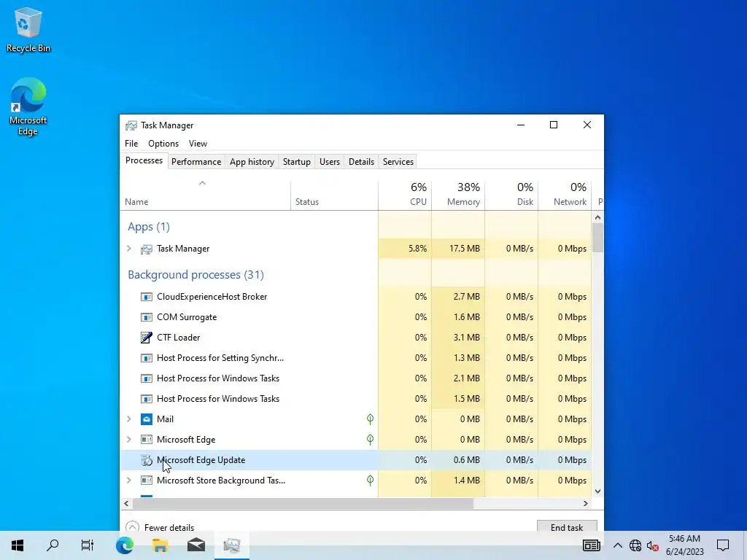Click the Microsoft Edge process row icon
The image size is (747, 560).
click(146, 440)
